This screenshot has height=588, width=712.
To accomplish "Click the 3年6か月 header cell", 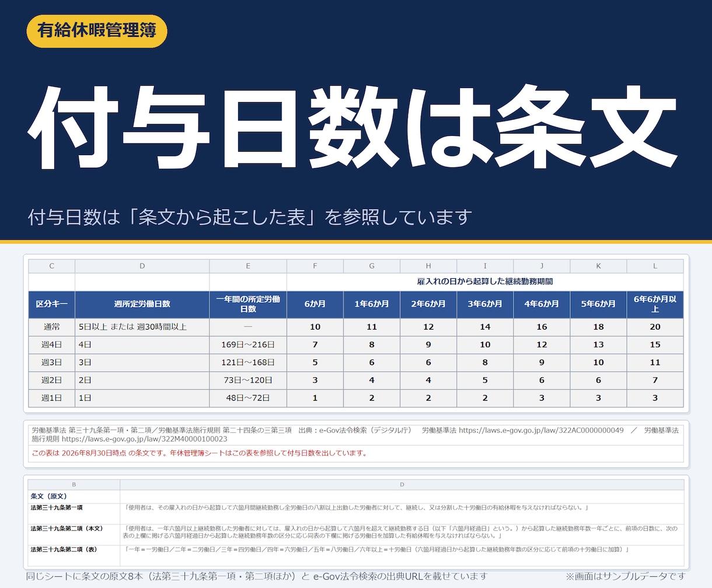I will [485, 304].
